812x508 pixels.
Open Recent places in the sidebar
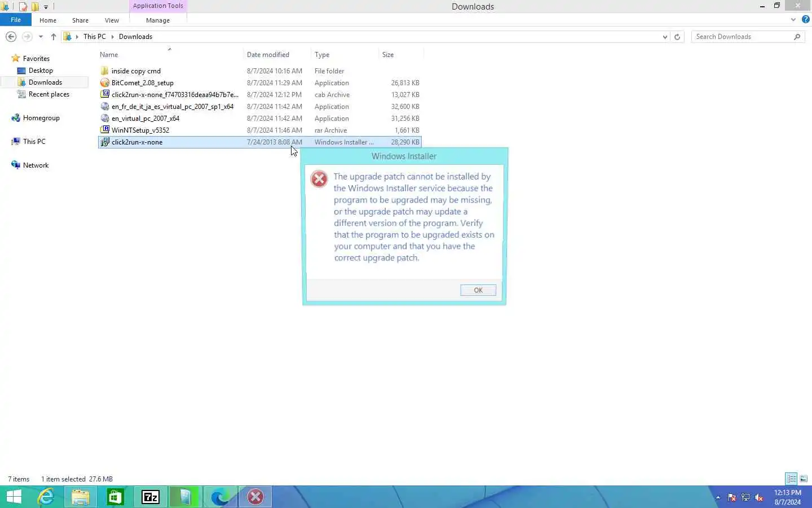[x=49, y=94]
